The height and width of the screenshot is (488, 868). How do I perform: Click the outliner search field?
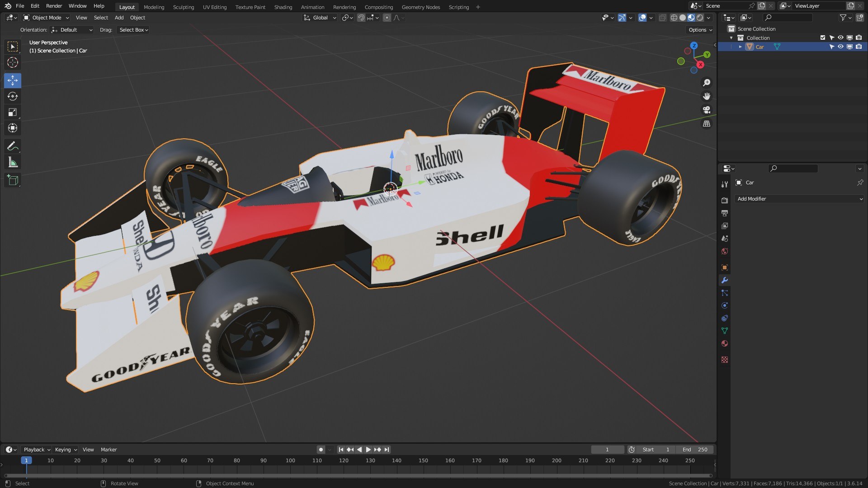point(788,18)
